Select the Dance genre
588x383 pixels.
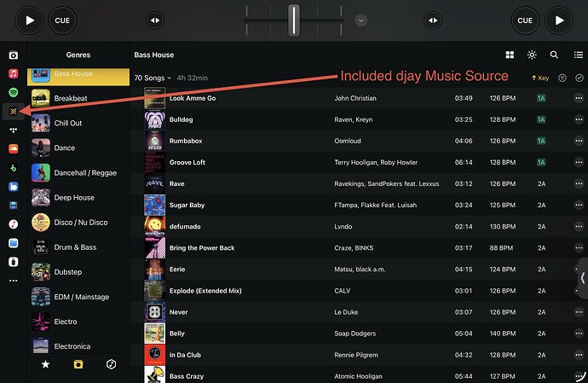tap(78, 148)
